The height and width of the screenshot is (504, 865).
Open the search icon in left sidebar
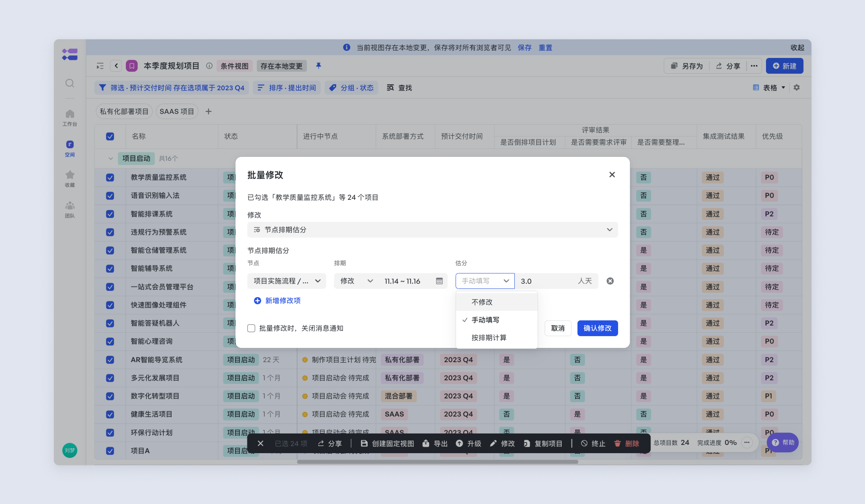click(70, 83)
